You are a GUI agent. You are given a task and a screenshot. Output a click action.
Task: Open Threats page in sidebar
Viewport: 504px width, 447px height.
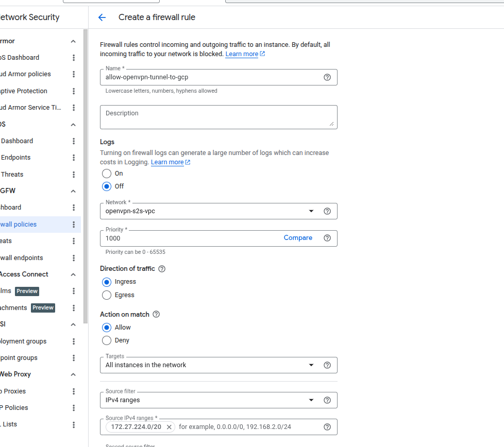coord(12,175)
